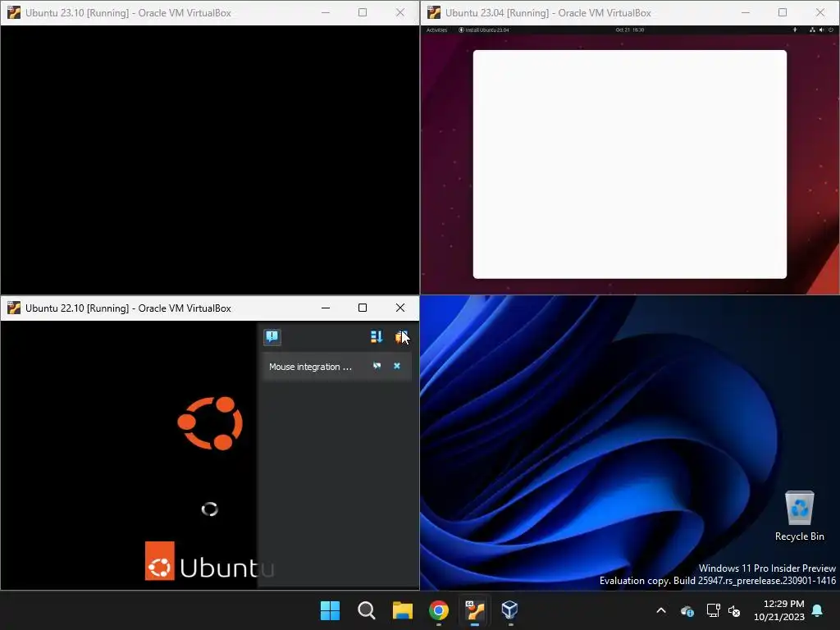
Task: Click the notification center speech-bubble icon in Ubuntu 22.10
Action: click(x=272, y=336)
